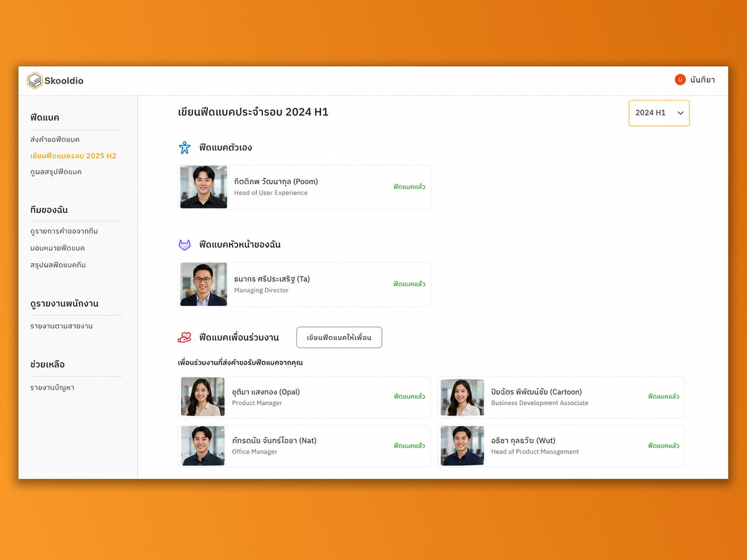
Task: Open ดูรายการคำขอจากทีม sidebar item
Action: click(x=64, y=231)
